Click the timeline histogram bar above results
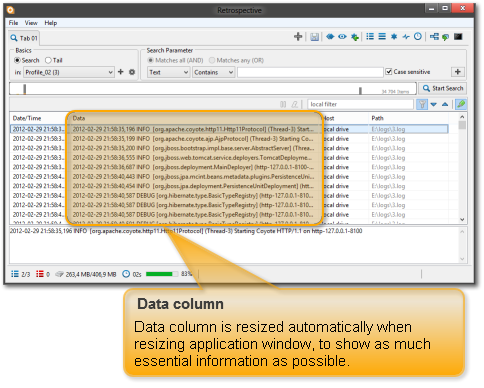This screenshot has width=484, height=388. pos(213,89)
